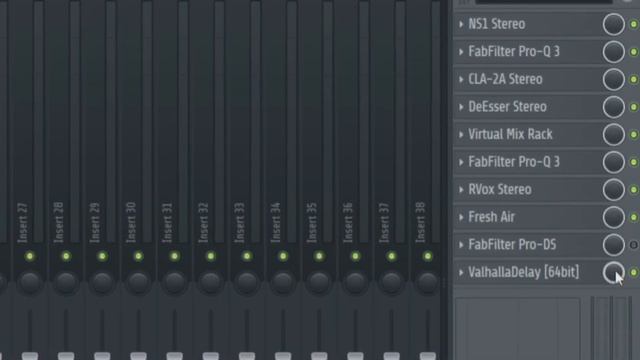
Task: Expand the CLA-2A Stereo slot menu arrow
Action: pyautogui.click(x=461, y=80)
